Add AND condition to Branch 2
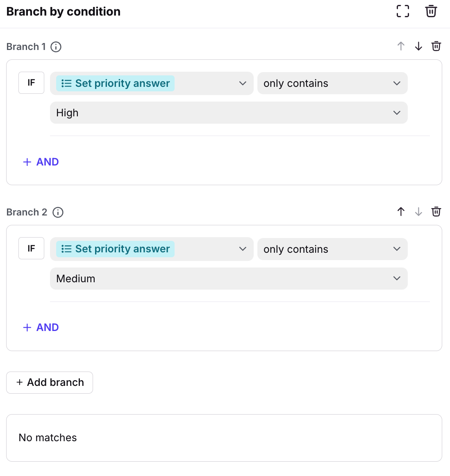 click(41, 327)
